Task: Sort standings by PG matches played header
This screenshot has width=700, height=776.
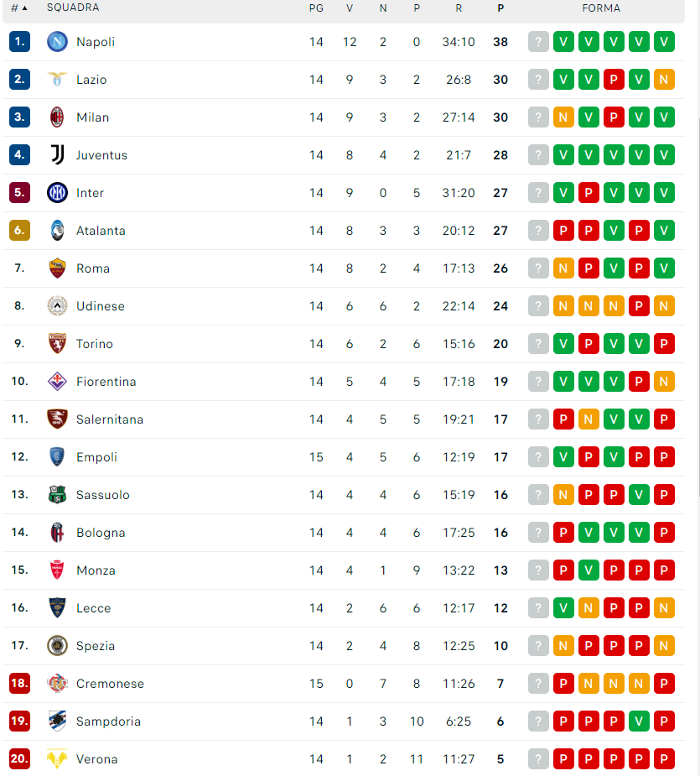Action: pos(316,8)
